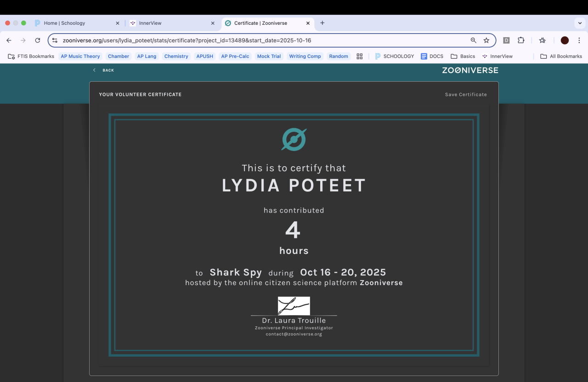This screenshot has height=382, width=588.
Task: Close the Certificate | Zooniverse tab
Action: pyautogui.click(x=308, y=23)
